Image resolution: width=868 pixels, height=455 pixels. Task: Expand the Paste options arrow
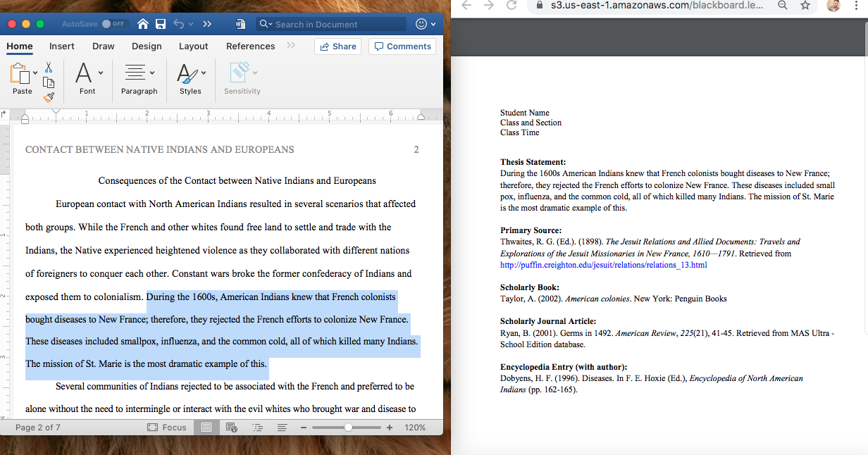35,73
